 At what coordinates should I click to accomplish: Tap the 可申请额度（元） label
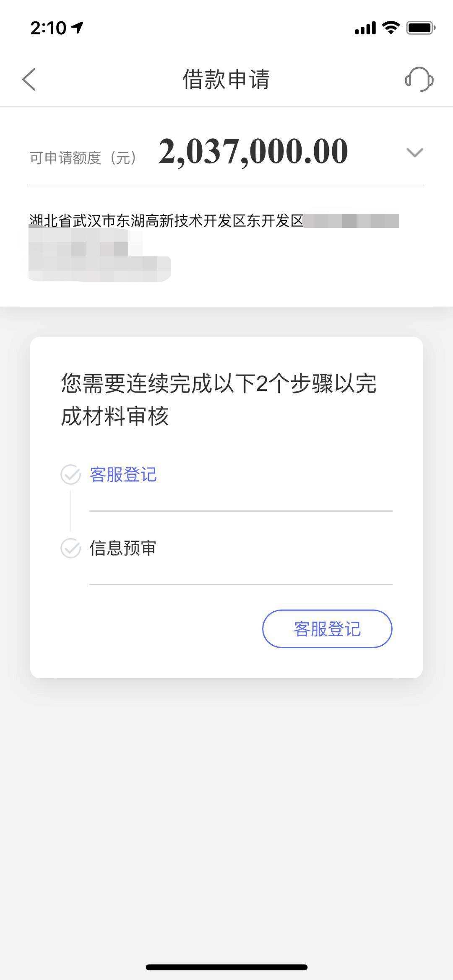click(x=83, y=158)
